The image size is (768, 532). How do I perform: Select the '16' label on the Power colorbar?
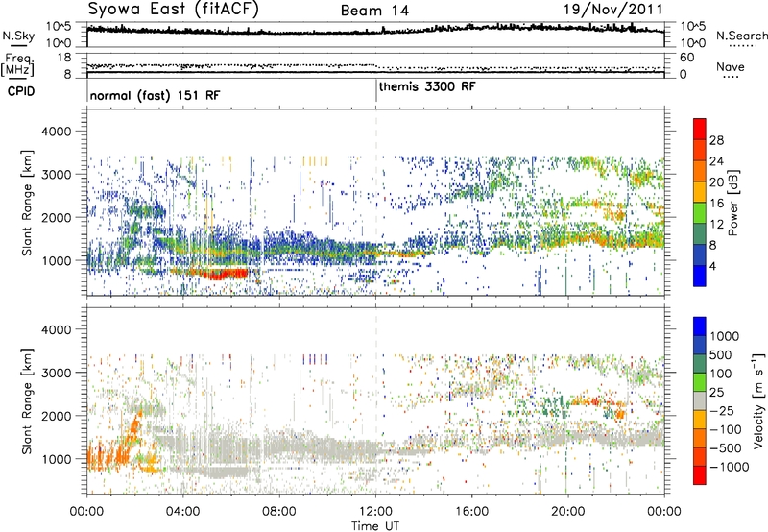716,204
